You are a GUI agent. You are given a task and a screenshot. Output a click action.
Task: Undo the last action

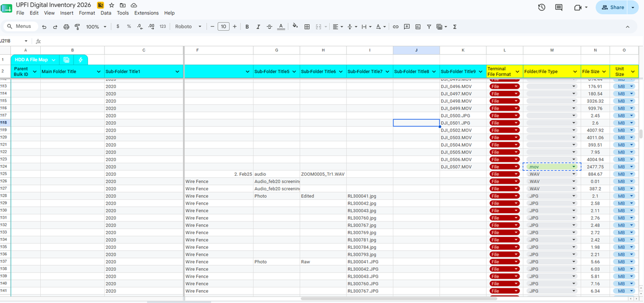point(44,26)
